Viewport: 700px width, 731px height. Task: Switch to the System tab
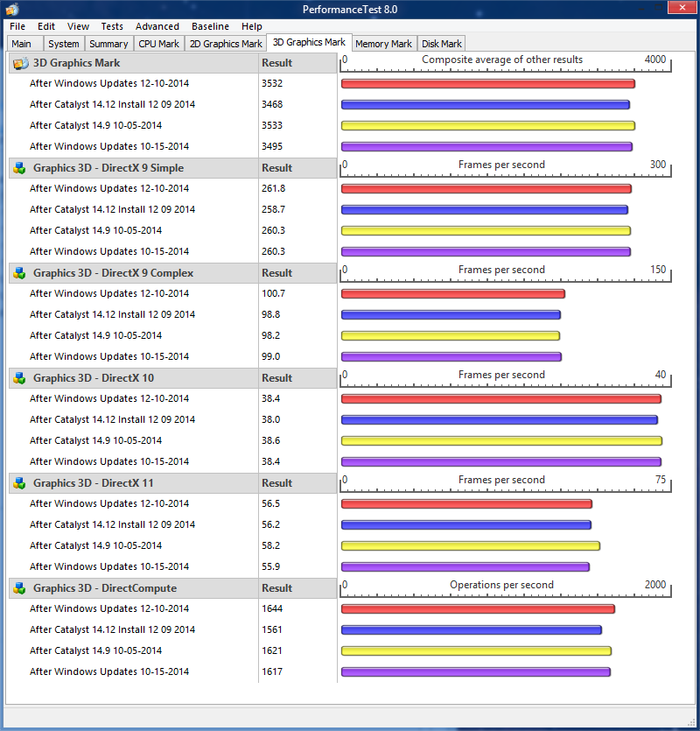[x=64, y=44]
